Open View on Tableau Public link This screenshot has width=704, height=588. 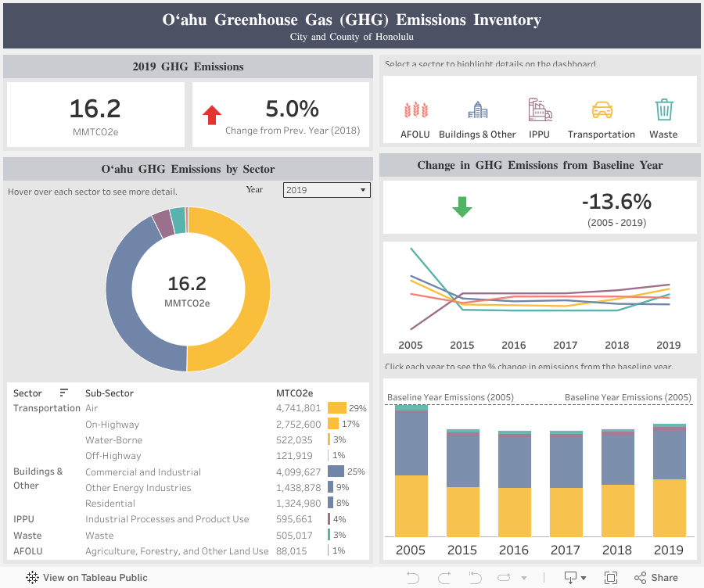coord(86,578)
